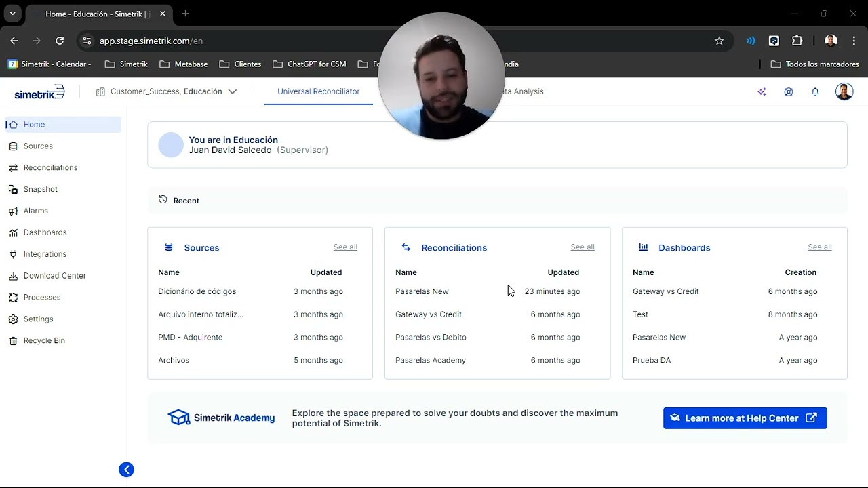Click the Recycle Bin trash icon

pyautogui.click(x=13, y=341)
